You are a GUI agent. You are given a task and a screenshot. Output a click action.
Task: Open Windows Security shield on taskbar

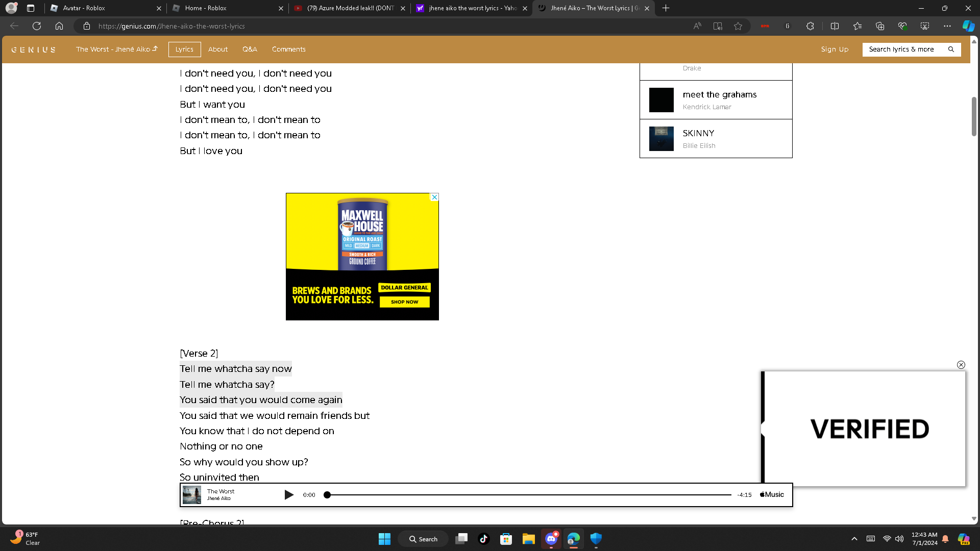[596, 539]
